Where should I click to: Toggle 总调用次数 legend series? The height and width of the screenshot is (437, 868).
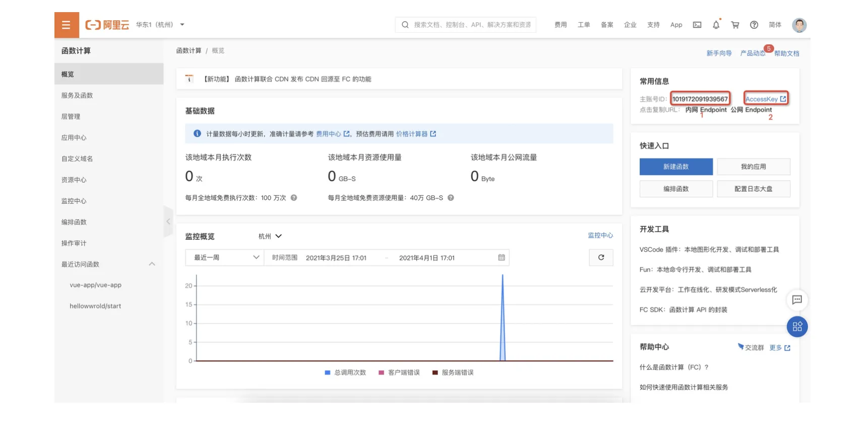(x=345, y=372)
